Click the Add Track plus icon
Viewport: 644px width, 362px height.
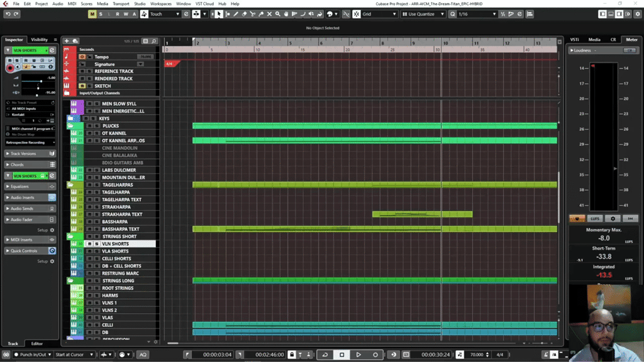(67, 41)
